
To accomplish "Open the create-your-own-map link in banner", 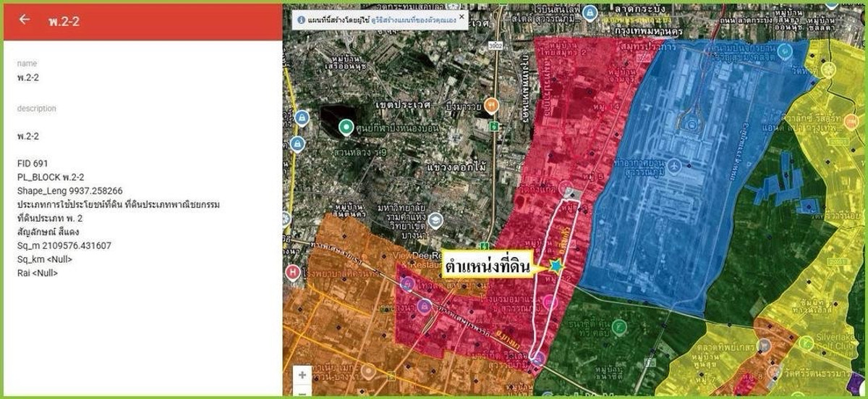I will [413, 20].
